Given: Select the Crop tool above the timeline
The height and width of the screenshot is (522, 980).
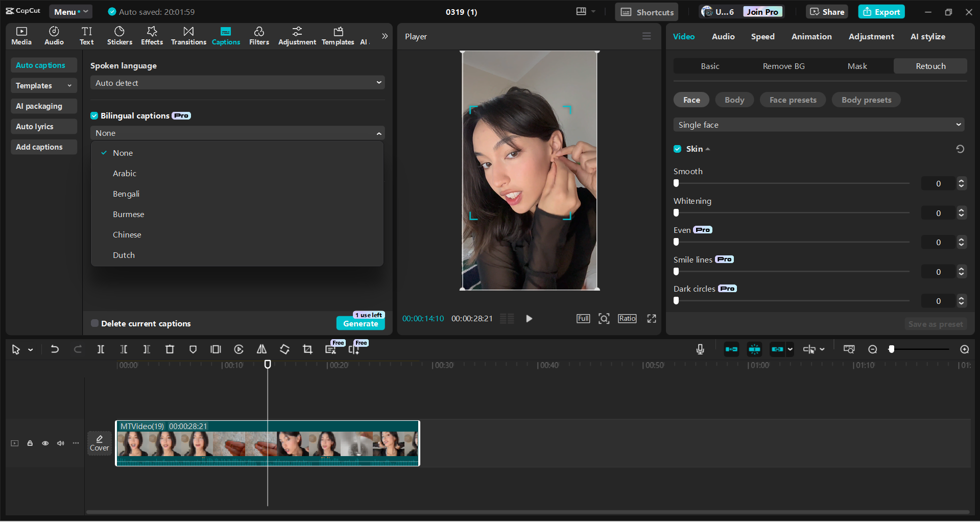Looking at the screenshot, I should (307, 349).
